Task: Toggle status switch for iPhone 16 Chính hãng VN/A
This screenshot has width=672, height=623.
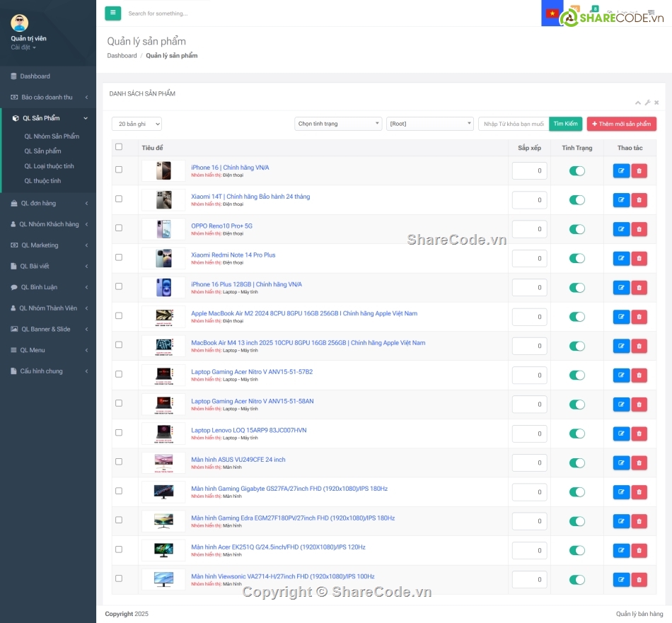Action: tap(577, 170)
